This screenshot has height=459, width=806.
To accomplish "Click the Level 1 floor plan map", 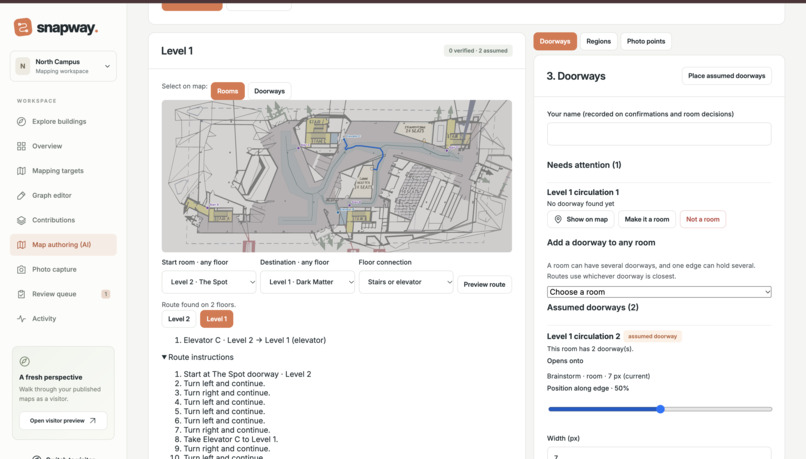I will [337, 176].
